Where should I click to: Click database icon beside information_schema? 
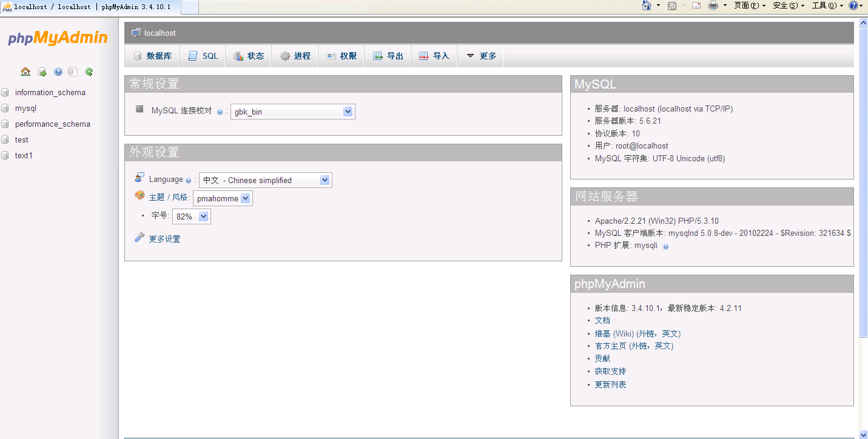click(5, 93)
